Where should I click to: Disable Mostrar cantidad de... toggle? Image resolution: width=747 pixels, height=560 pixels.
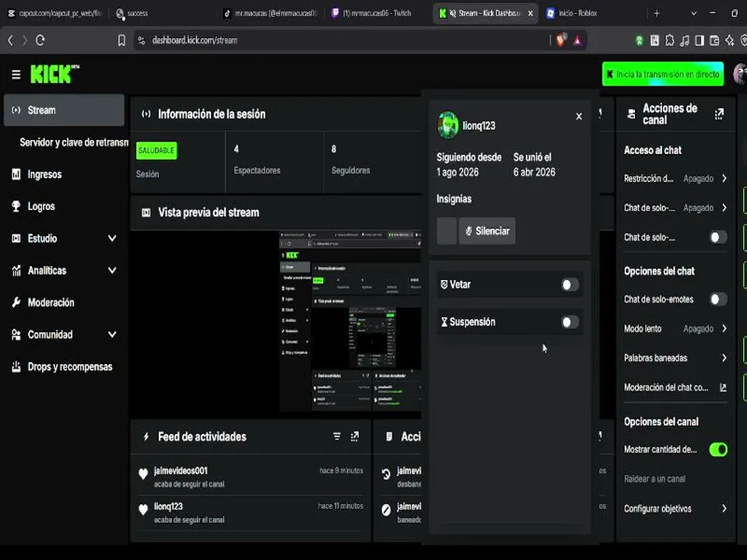(718, 450)
